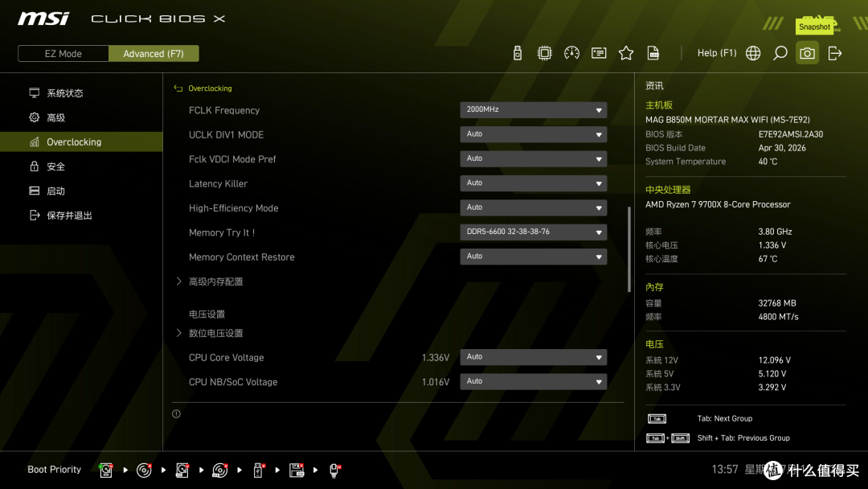Select the USB hard disk boot icon
Image resolution: width=868 pixels, height=489 pixels.
click(182, 471)
